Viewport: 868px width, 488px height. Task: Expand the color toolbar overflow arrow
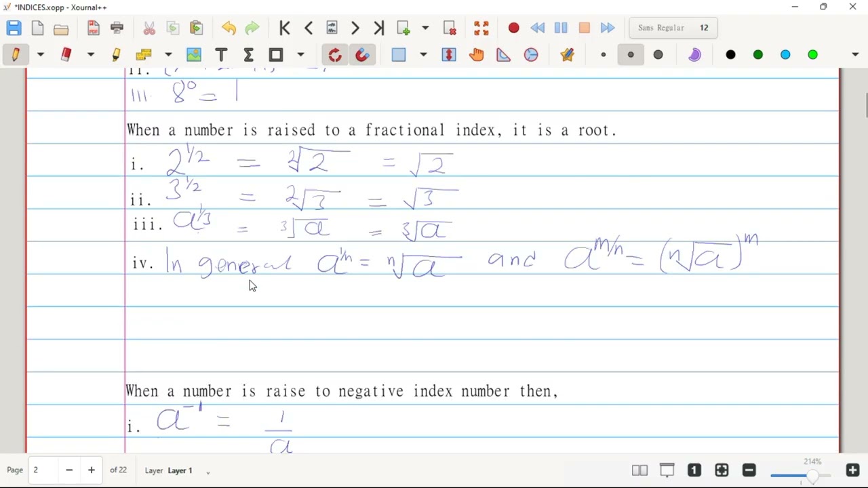pos(855,55)
